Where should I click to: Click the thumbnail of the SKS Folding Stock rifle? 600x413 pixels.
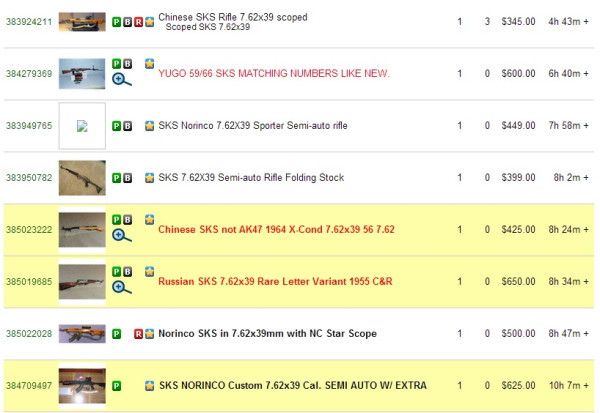click(82, 178)
